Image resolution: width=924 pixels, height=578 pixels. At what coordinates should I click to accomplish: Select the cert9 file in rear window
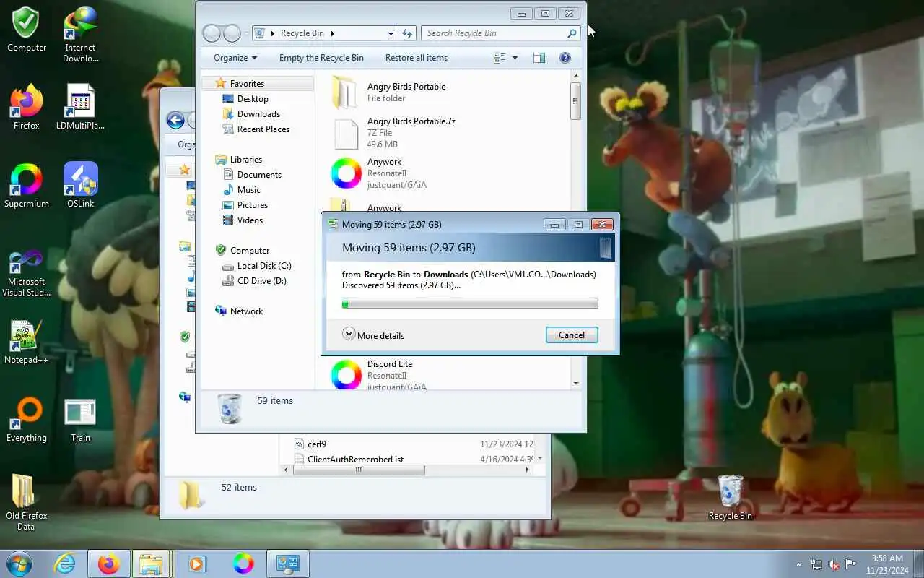(317, 444)
